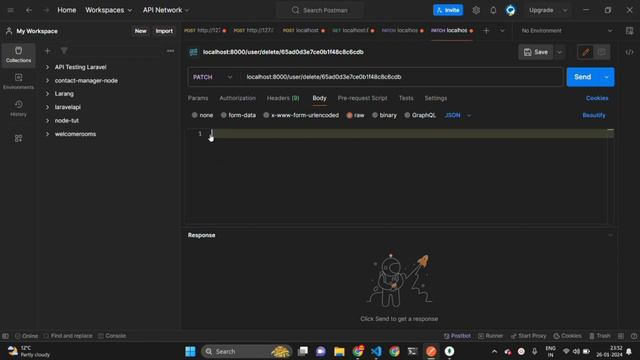Expand the API Testing Laravel collection
The image size is (640, 360).
(47, 67)
